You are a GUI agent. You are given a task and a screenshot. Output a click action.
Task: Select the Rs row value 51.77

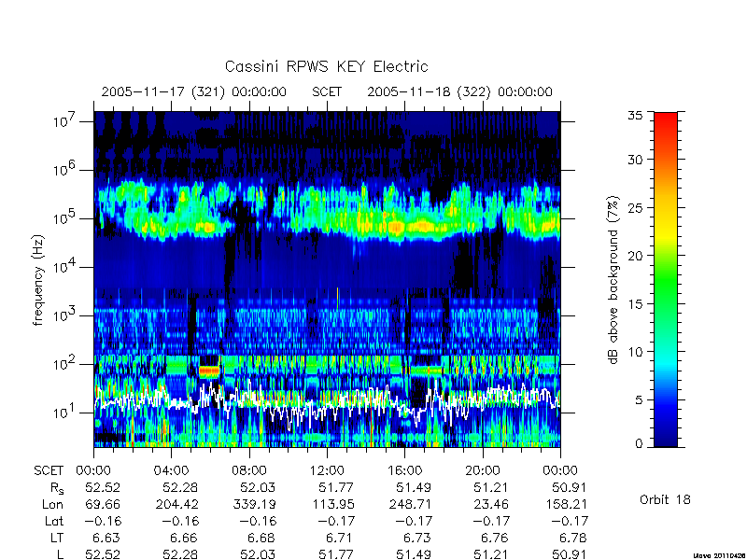pos(336,487)
